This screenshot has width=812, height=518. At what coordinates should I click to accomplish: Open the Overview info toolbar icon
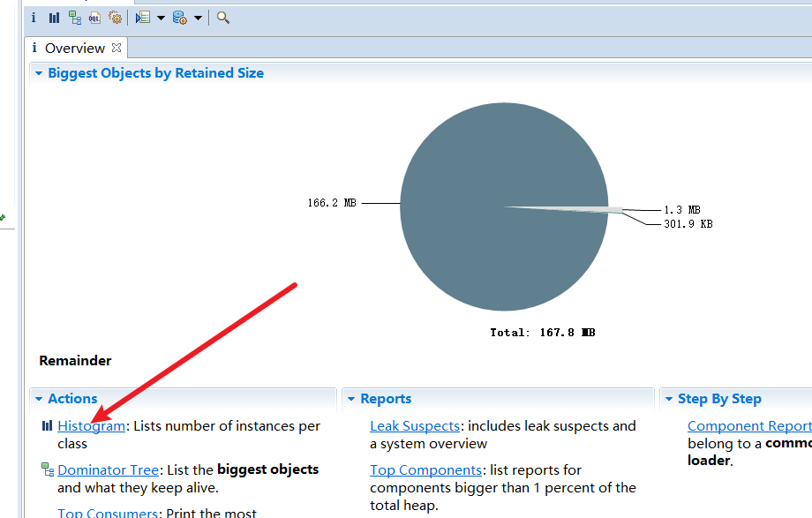click(x=34, y=17)
